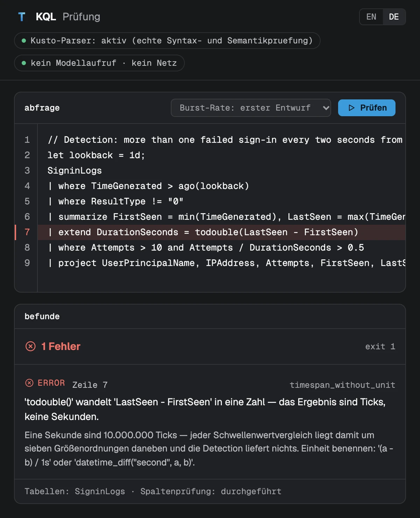420x518 pixels.
Task: Click the Kusto-Parser aktiv status pill
Action: pyautogui.click(x=167, y=41)
